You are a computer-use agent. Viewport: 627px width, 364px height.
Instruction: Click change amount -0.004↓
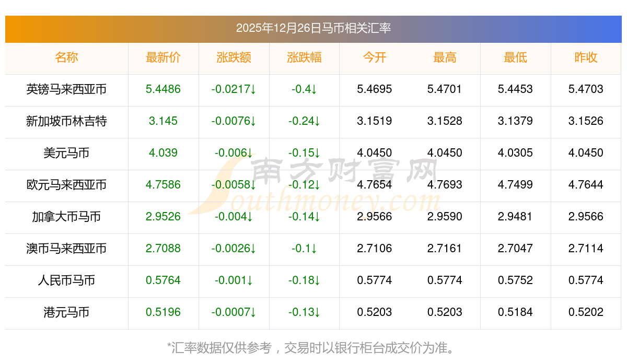(234, 217)
